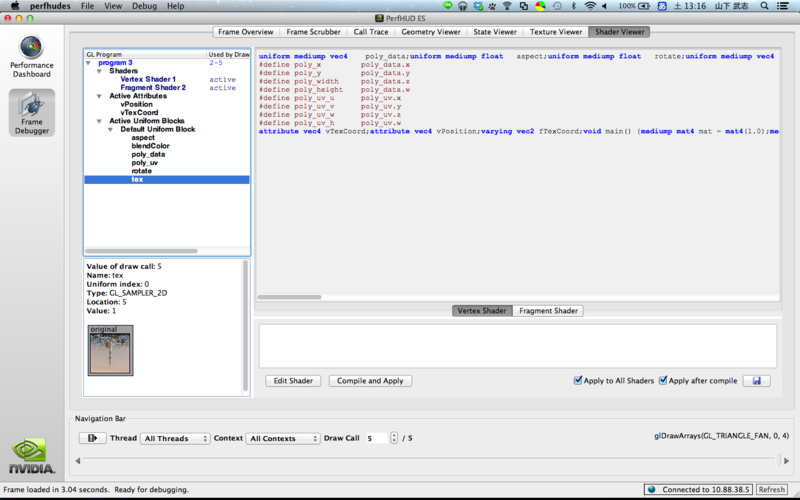Select the poly_uv uniform
The image size is (800, 500).
point(144,163)
